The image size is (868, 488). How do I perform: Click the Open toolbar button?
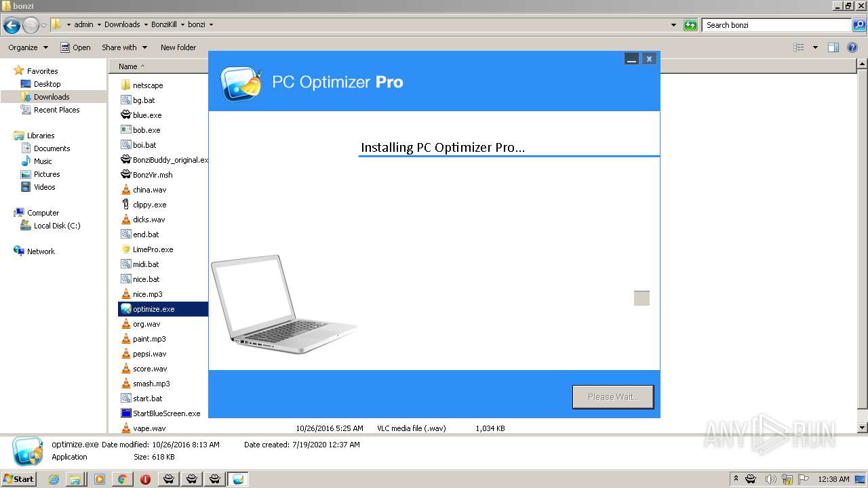75,47
